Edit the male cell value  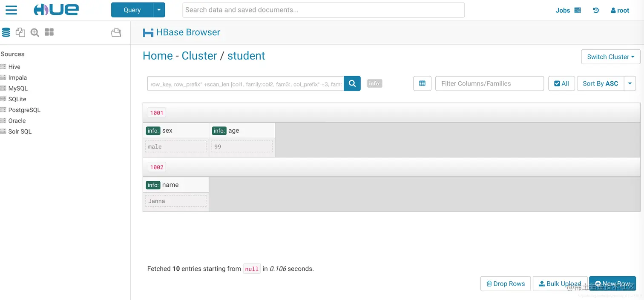click(176, 147)
